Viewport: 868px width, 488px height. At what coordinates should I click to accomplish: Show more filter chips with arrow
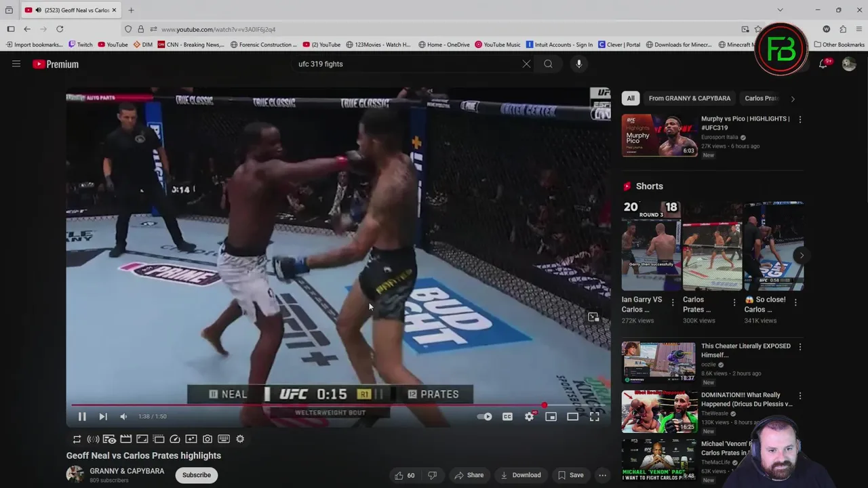pyautogui.click(x=793, y=99)
